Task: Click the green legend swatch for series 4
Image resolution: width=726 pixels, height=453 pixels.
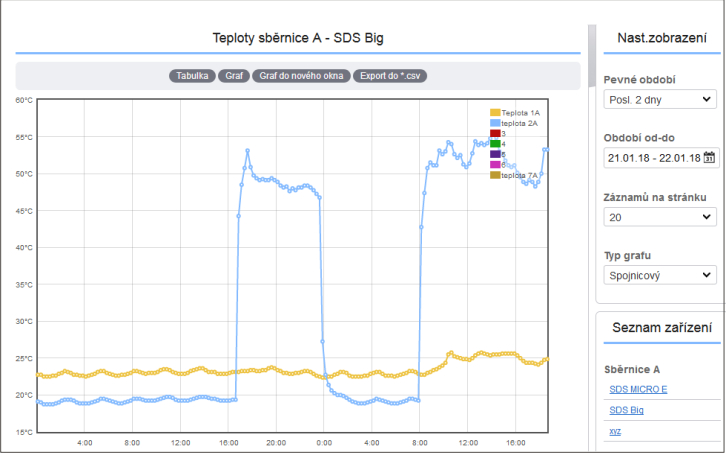Action: click(494, 144)
